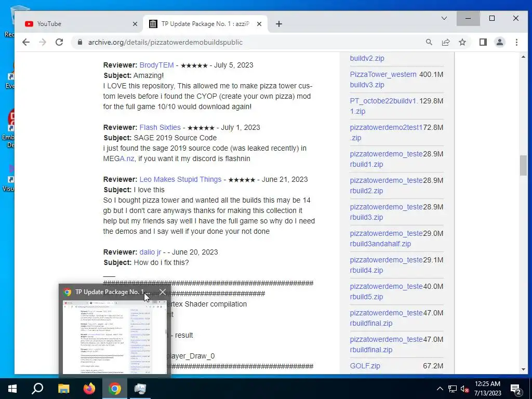This screenshot has width=532, height=399.
Task: Open network status tray icon
Action: [453, 389]
